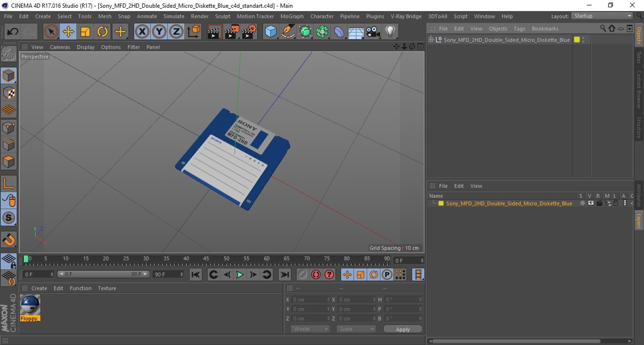The width and height of the screenshot is (644, 345).
Task: Open viewport Cameras menu
Action: [60, 47]
